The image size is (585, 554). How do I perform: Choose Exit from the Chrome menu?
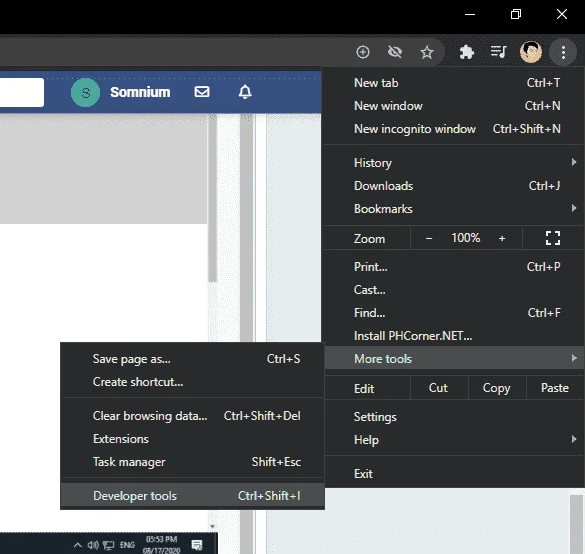[453, 474]
